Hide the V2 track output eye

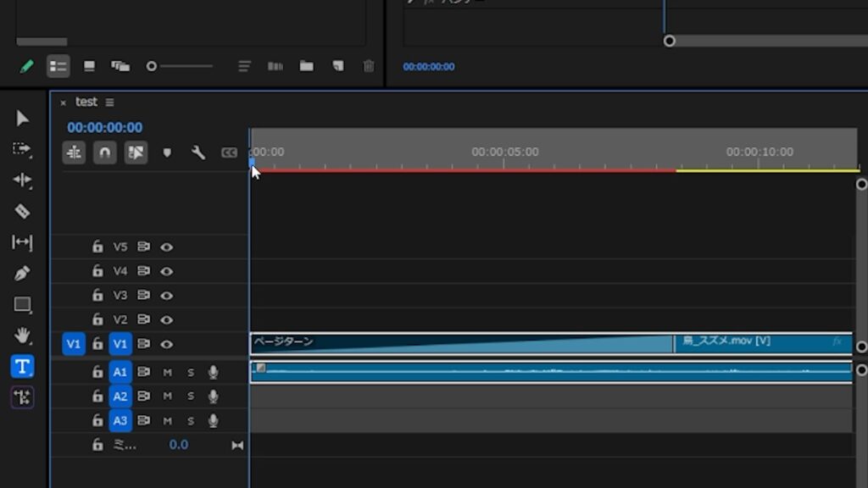pos(167,319)
